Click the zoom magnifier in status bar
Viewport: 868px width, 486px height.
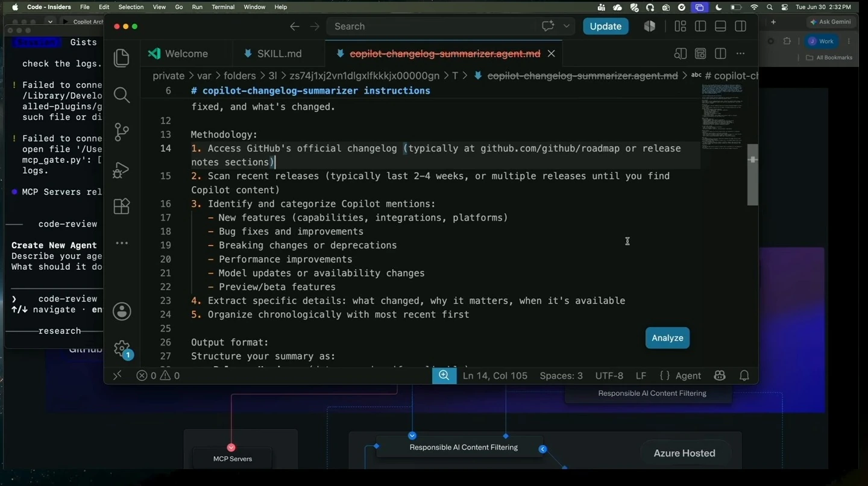[444, 375]
